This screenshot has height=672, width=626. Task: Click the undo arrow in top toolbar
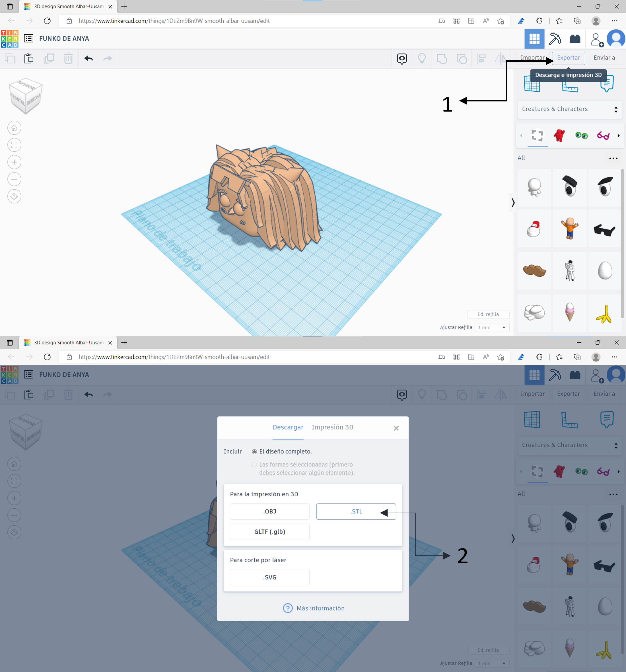pyautogui.click(x=88, y=58)
